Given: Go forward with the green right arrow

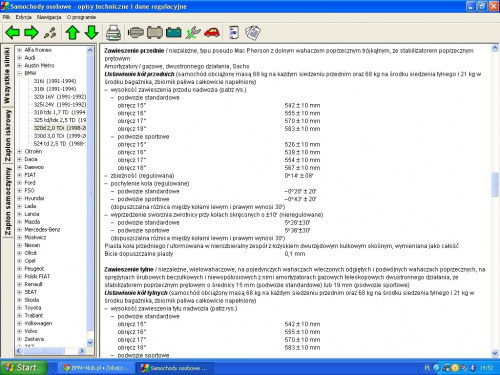Looking at the screenshot, I should [31, 32].
